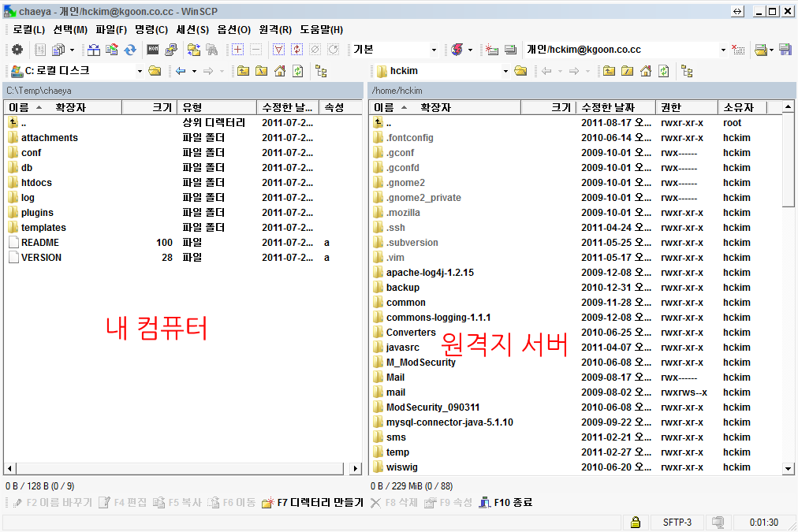This screenshot has height=532, width=798.
Task: Select the local htdocs folder
Action: (36, 183)
